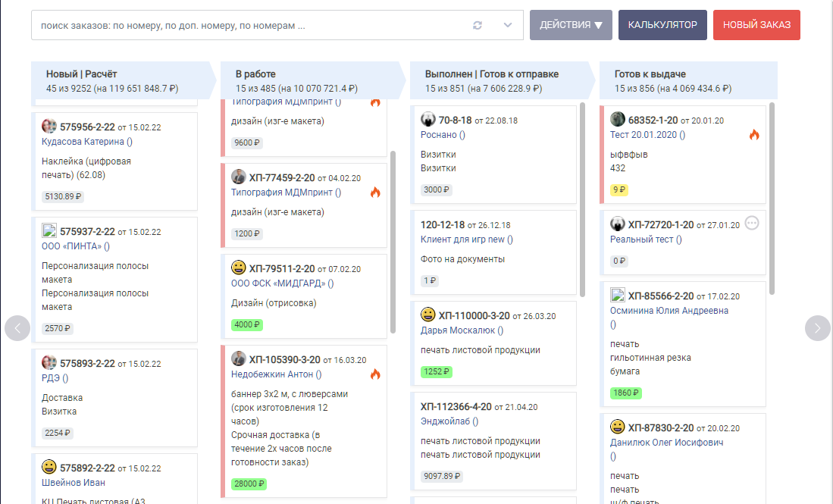Open client link Энджойлаб
Image resolution: width=833 pixels, height=504 pixels.
[x=449, y=421]
